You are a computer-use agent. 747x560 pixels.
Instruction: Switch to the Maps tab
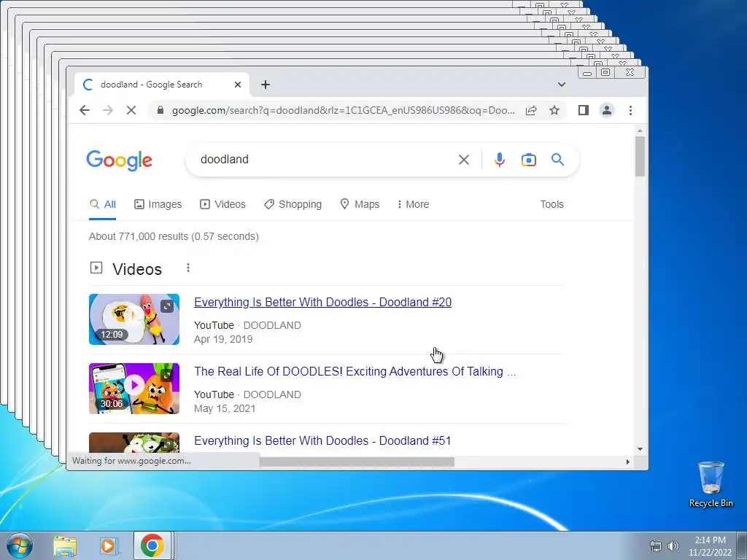pos(360,204)
